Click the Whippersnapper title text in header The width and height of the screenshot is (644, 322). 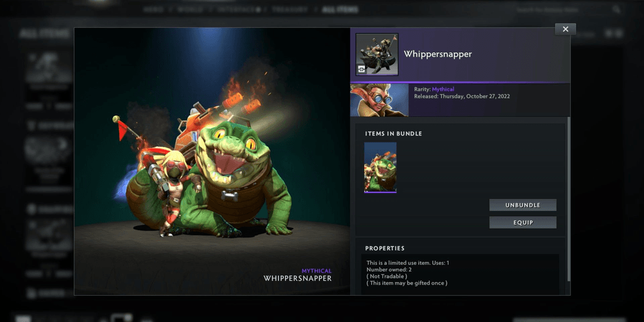pos(438,54)
